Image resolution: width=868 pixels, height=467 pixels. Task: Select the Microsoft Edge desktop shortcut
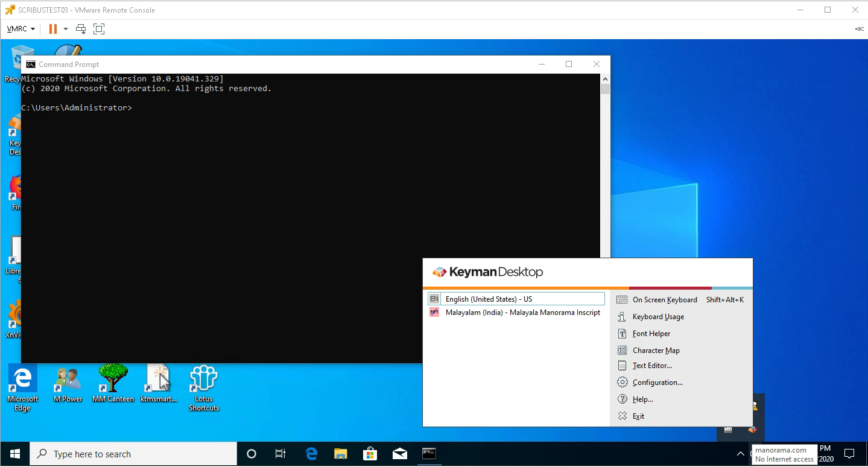pyautogui.click(x=22, y=388)
